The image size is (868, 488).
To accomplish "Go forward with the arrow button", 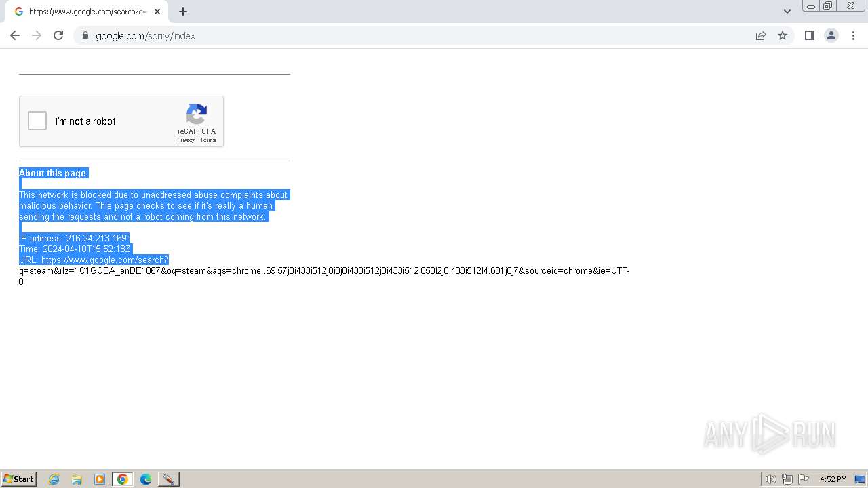I will 37,35.
